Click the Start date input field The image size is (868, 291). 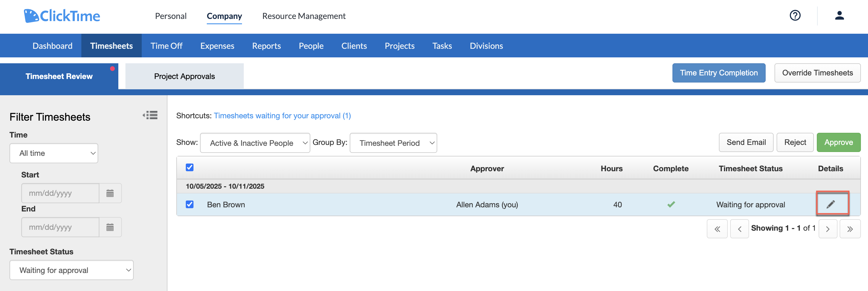coord(60,193)
